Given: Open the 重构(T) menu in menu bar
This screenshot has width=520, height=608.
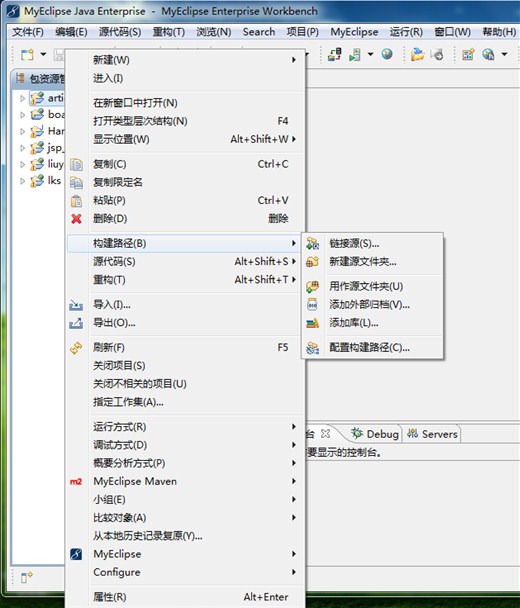Looking at the screenshot, I should click(x=169, y=32).
